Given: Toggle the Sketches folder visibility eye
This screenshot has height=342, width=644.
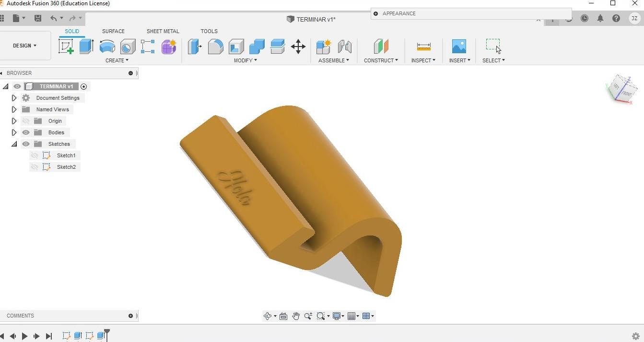Looking at the screenshot, I should pyautogui.click(x=26, y=144).
